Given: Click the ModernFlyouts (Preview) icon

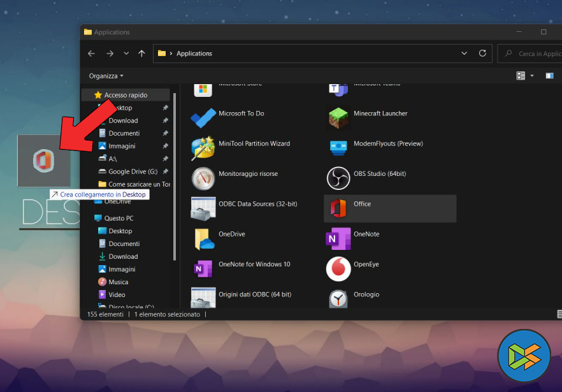Looking at the screenshot, I should click(338, 147).
